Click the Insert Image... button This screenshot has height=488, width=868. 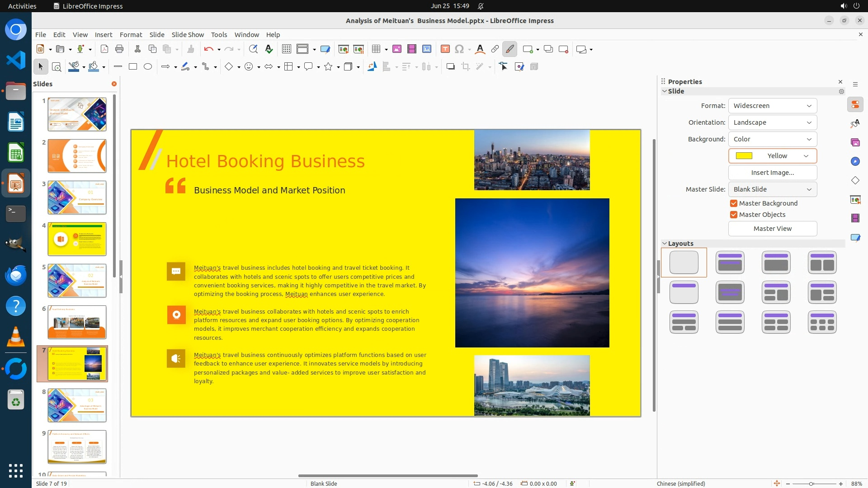(772, 173)
